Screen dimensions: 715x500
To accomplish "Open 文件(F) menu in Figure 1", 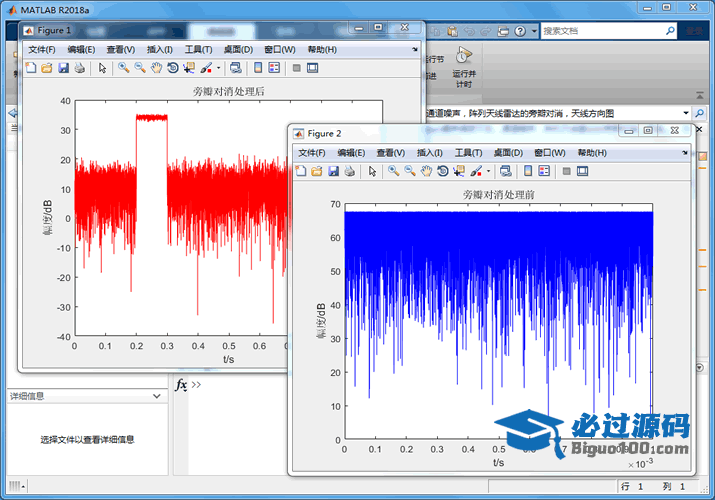I will [41, 50].
